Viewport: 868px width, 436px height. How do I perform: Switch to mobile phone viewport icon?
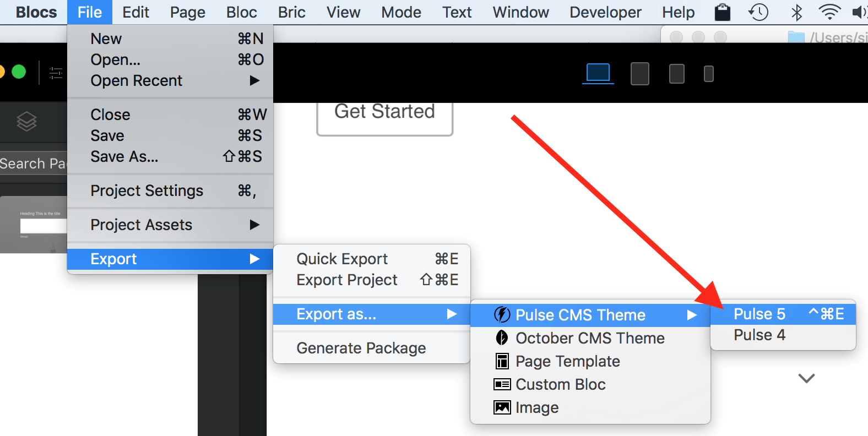[x=709, y=73]
